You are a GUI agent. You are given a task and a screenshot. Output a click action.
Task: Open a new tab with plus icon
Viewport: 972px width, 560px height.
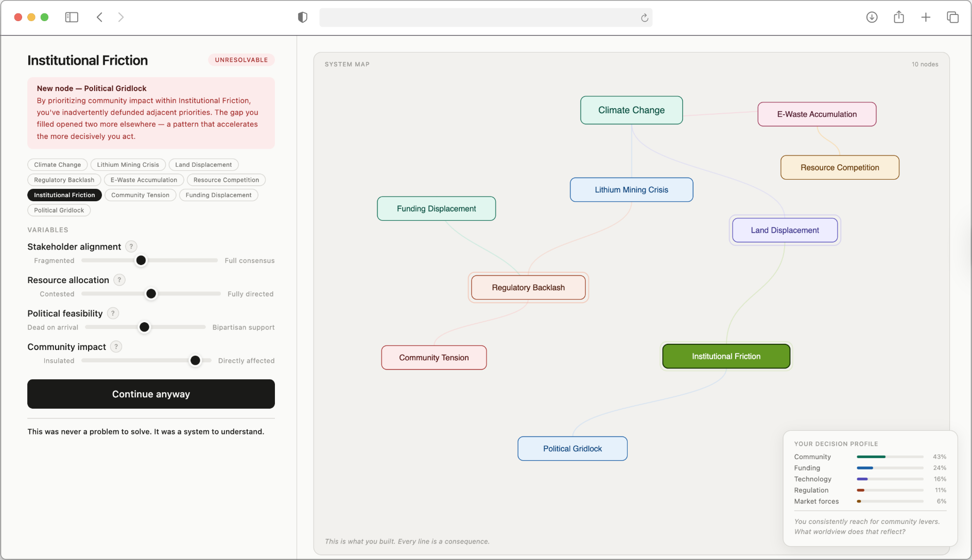(926, 17)
